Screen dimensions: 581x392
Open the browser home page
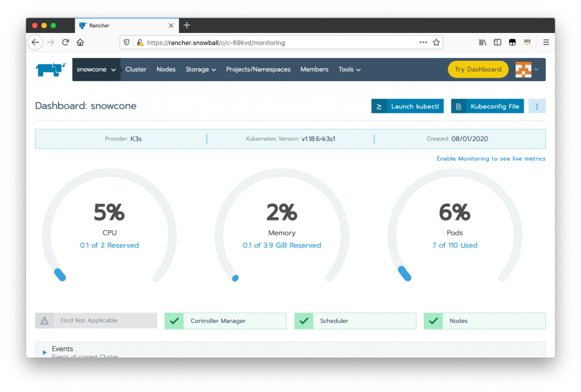point(81,43)
